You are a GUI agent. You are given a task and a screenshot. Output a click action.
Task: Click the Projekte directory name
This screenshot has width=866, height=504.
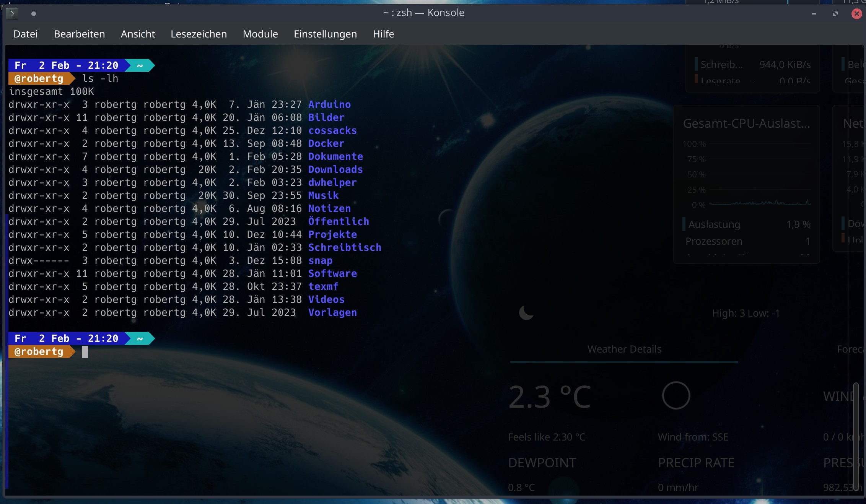click(x=332, y=234)
